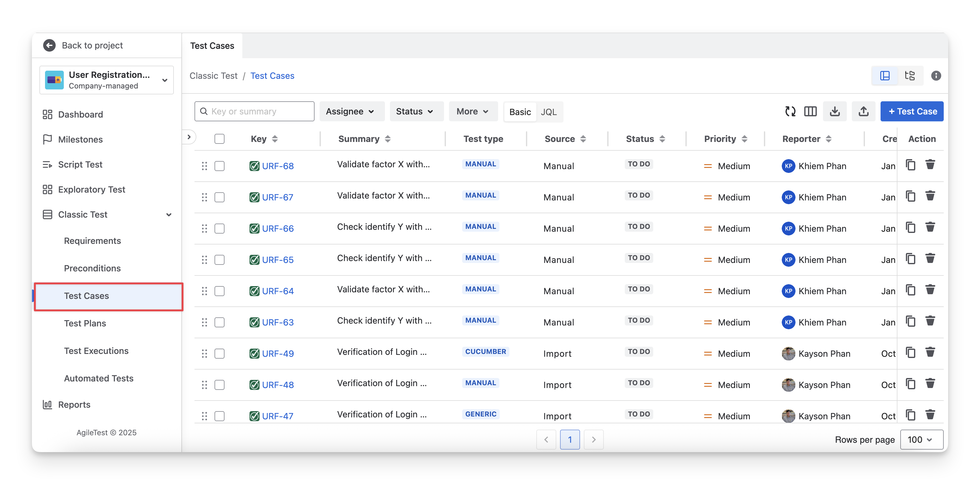Open the URF-64 test case link

pyautogui.click(x=278, y=291)
